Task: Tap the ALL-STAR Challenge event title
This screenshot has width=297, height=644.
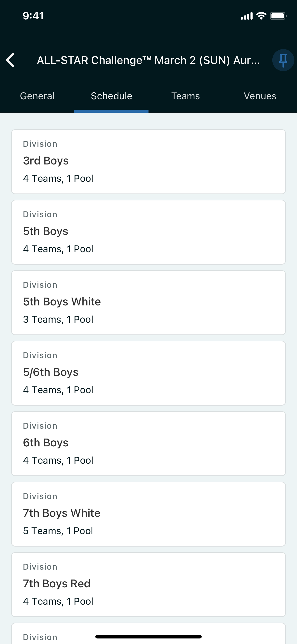Action: pyautogui.click(x=148, y=60)
